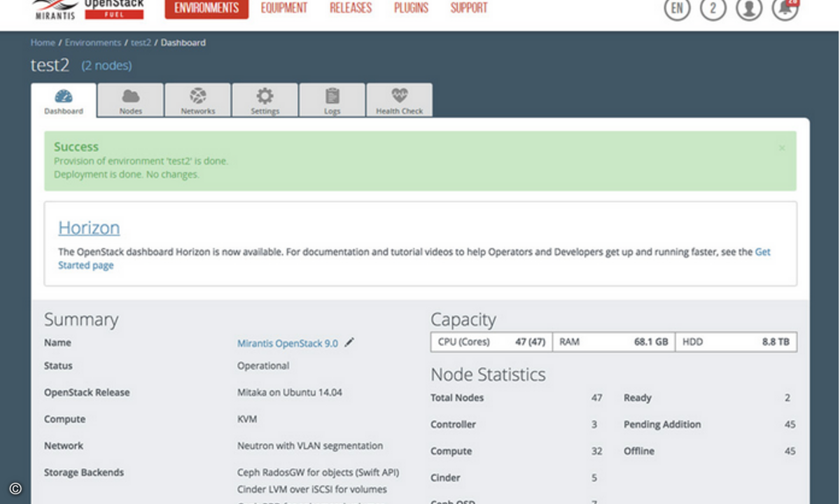The image size is (840, 504).
Task: Click 'Neutron with VLAN segmentation' network value
Action: coord(310,446)
